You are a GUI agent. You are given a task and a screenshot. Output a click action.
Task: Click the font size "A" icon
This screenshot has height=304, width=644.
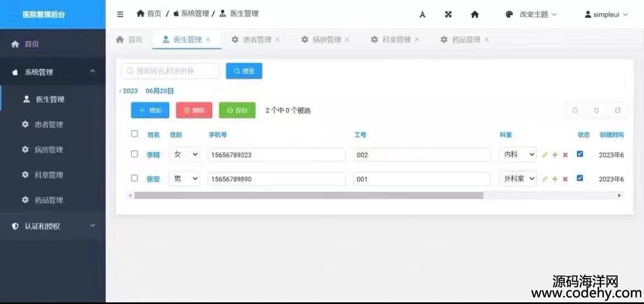422,15
